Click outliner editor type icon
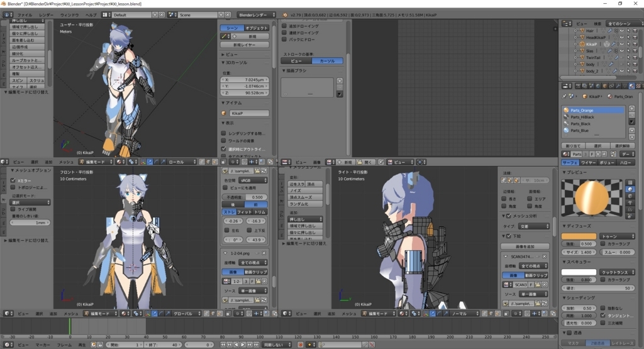 point(567,23)
